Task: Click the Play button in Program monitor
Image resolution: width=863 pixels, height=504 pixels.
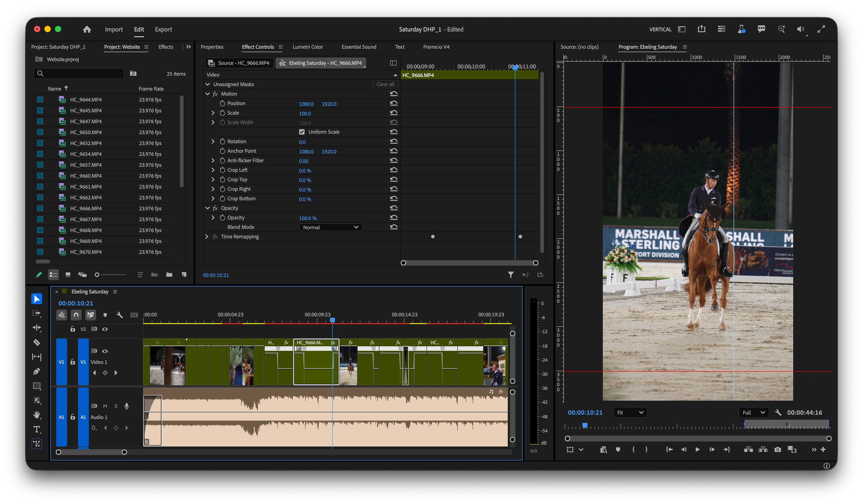Action: point(697,449)
